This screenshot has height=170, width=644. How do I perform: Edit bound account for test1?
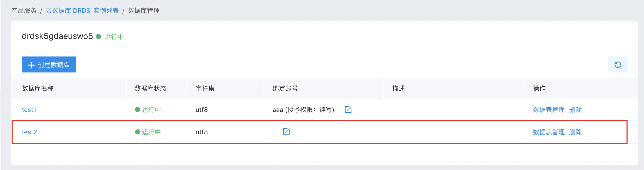[x=348, y=110]
